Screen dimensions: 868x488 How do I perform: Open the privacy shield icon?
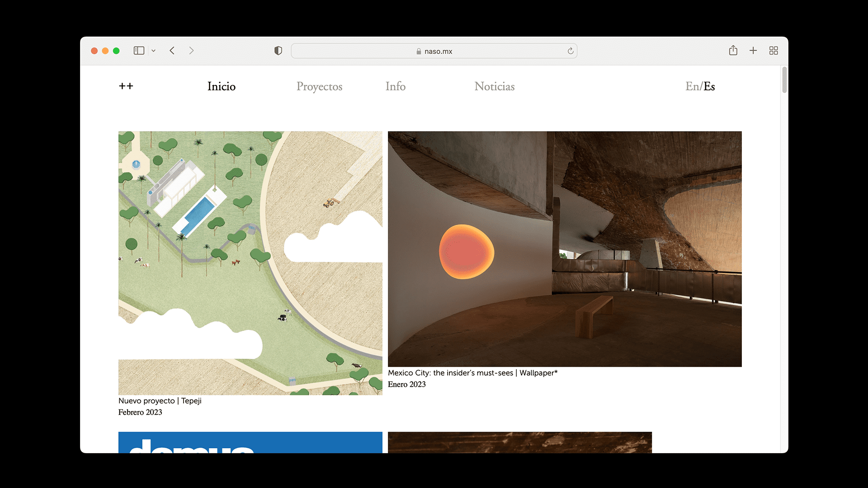point(278,51)
